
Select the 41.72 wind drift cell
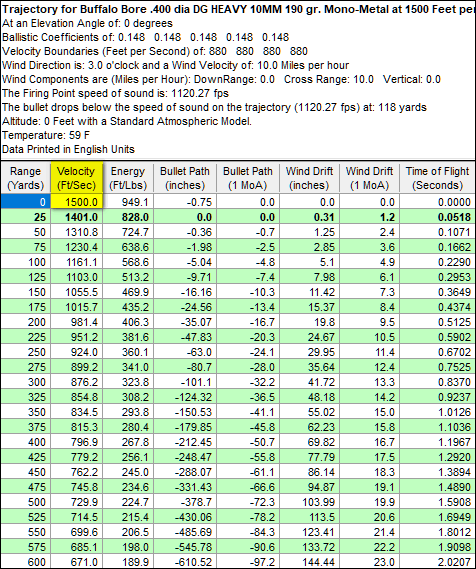[x=309, y=382]
